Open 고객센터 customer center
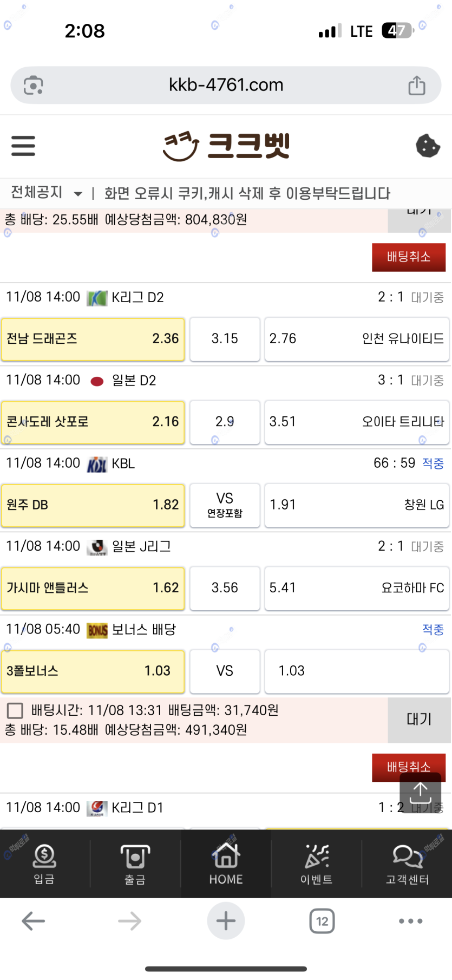Image resolution: width=452 pixels, height=980 pixels. (407, 864)
